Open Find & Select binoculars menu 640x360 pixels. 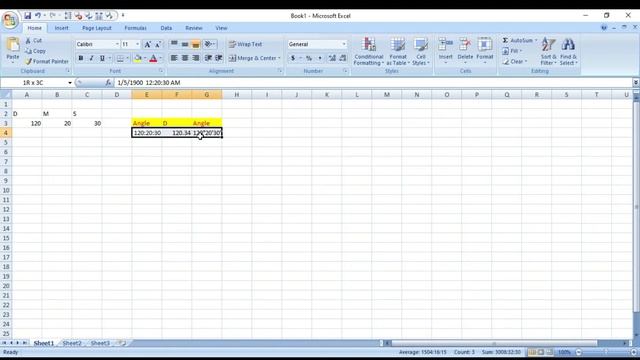coord(568,51)
